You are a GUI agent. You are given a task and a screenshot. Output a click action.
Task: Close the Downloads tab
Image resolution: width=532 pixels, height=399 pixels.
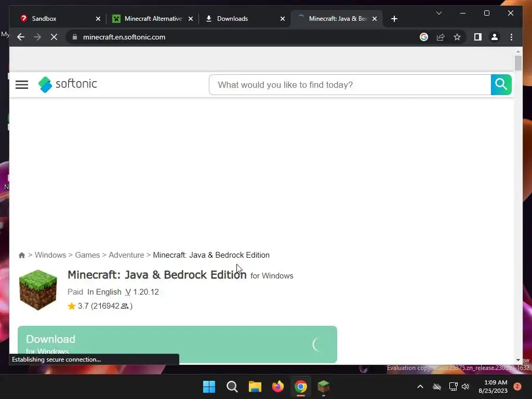(283, 19)
